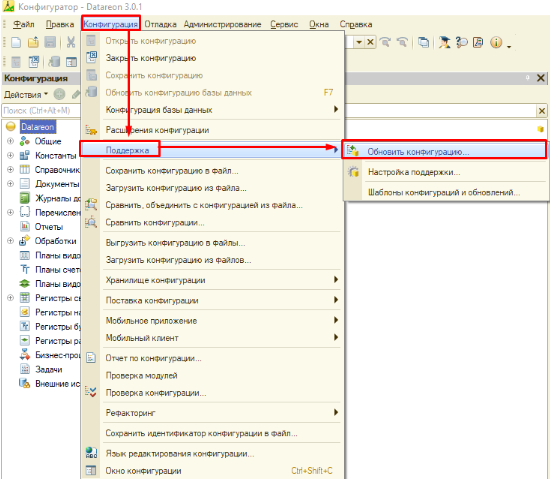The width and height of the screenshot is (550, 479).
Task: Click the New document toolbar icon
Action: pyautogui.click(x=16, y=42)
